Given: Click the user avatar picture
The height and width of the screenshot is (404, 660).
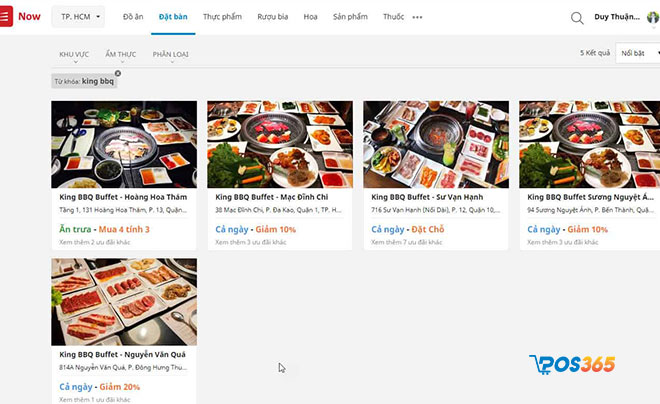Looking at the screenshot, I should 654,17.
